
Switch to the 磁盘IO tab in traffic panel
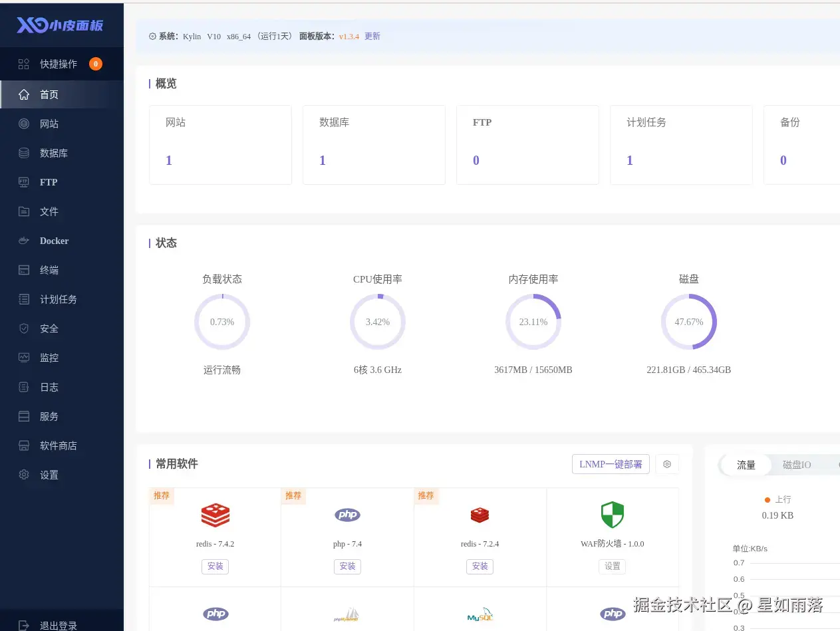coord(796,465)
